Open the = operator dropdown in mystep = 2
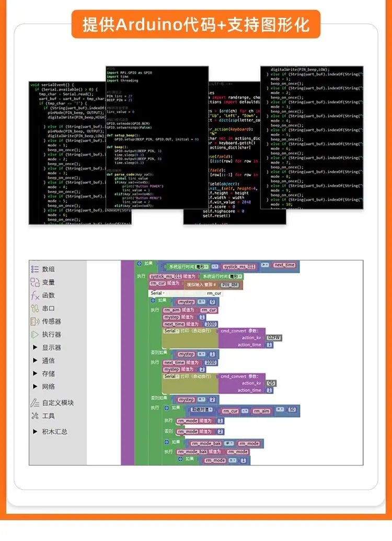This screenshot has width=392, height=541. pos(201,399)
